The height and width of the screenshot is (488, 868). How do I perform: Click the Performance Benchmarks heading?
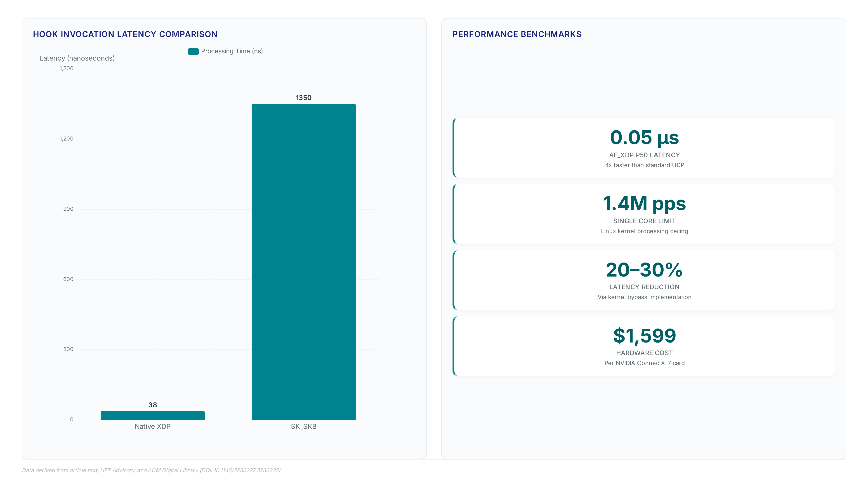coord(517,34)
